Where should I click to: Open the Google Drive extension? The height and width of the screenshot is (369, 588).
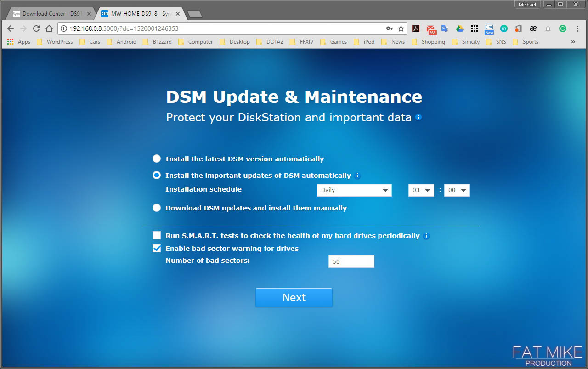[459, 28]
